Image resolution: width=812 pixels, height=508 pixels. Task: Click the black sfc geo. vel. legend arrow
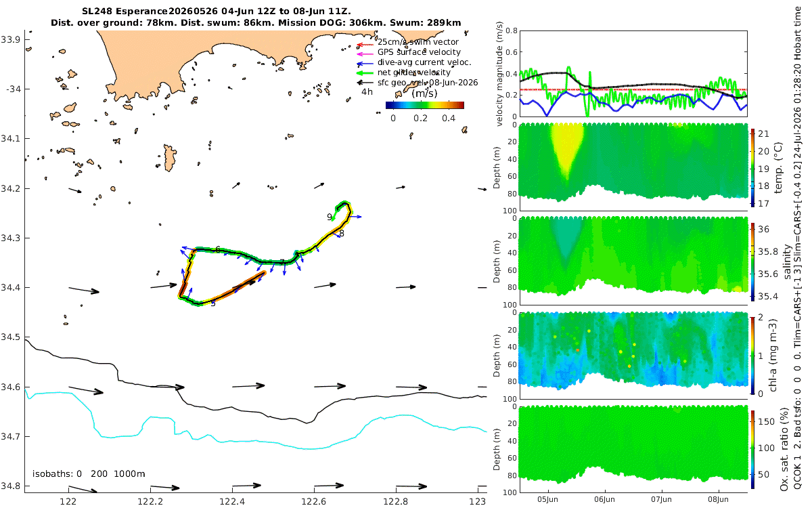(364, 82)
